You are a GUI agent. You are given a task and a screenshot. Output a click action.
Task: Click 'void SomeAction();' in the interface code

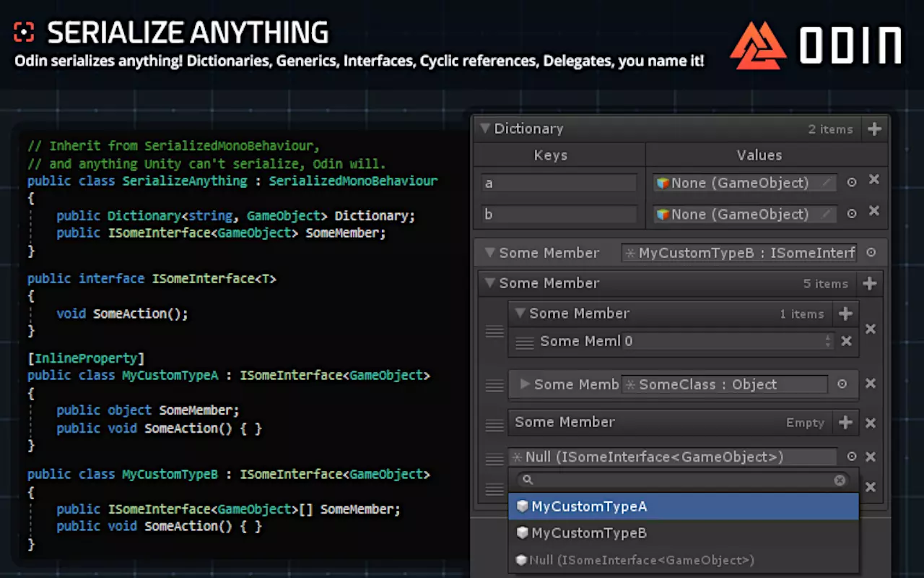click(x=122, y=314)
